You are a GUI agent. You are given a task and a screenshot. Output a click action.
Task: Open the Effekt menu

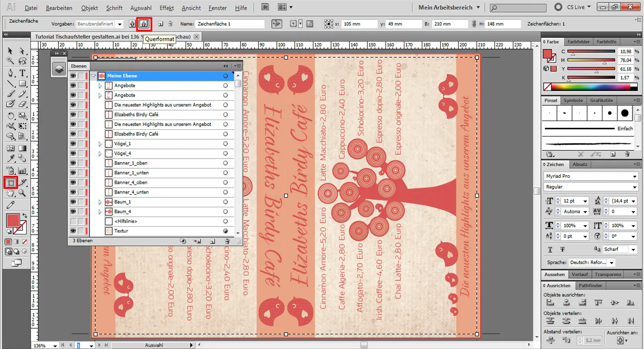(166, 8)
